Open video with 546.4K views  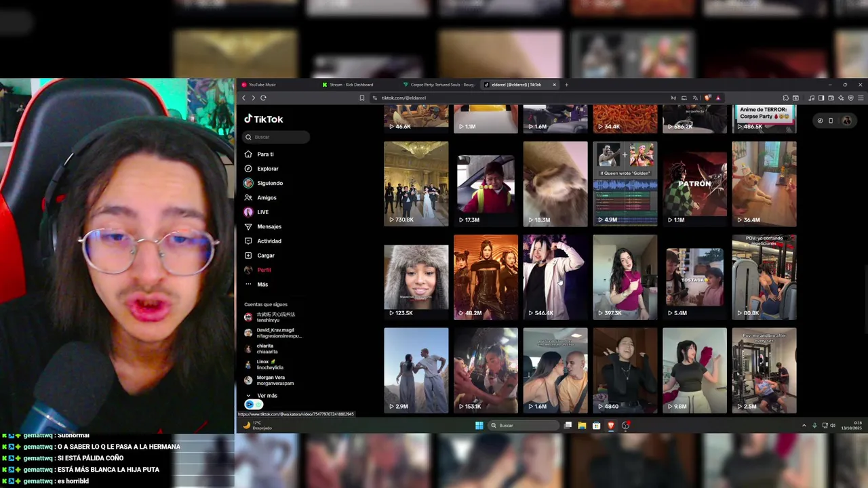coord(555,277)
